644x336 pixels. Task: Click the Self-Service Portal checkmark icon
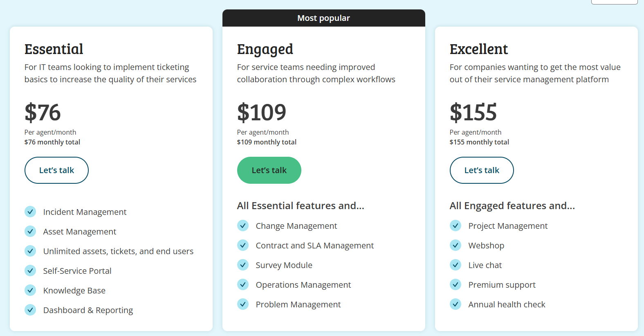30,271
